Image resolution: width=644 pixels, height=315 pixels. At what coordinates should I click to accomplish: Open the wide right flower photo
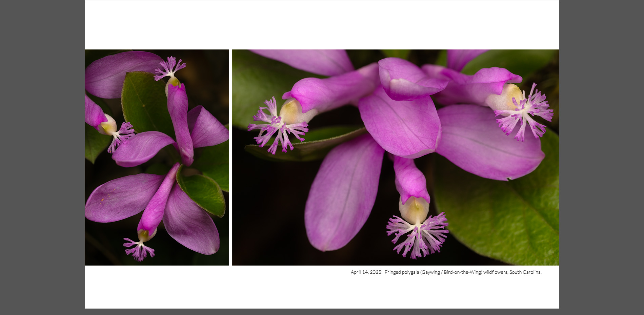click(x=395, y=157)
